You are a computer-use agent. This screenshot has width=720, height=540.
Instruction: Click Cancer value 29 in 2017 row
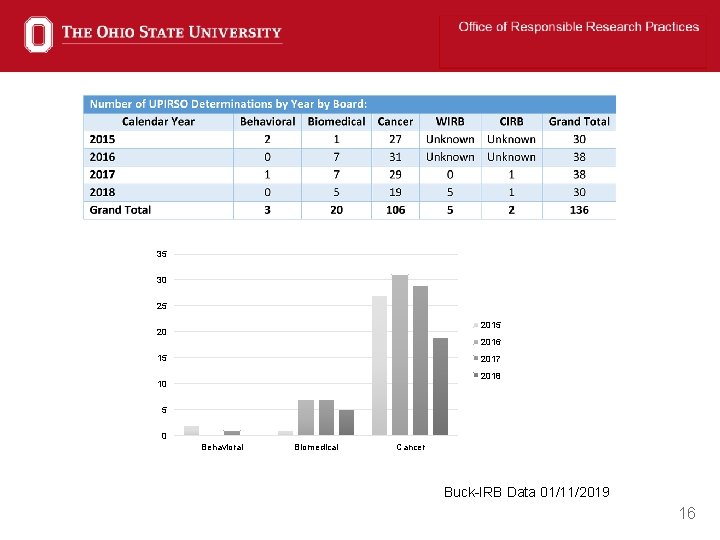coord(395,174)
